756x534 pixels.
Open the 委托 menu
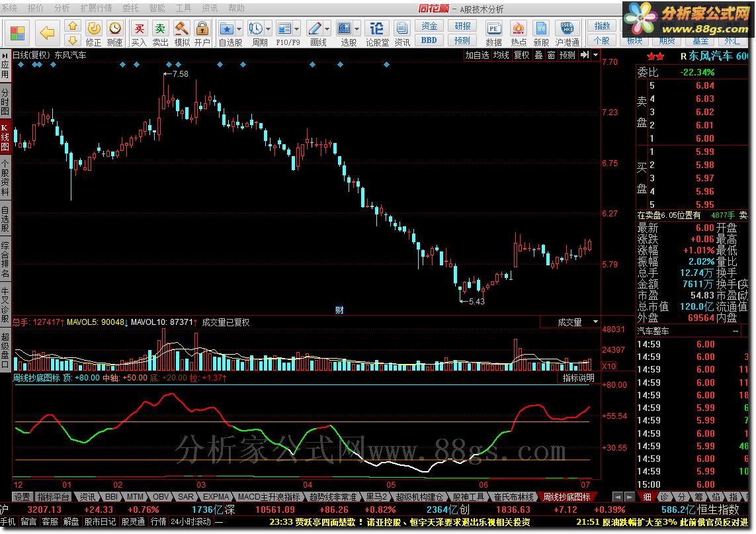pyautogui.click(x=130, y=8)
